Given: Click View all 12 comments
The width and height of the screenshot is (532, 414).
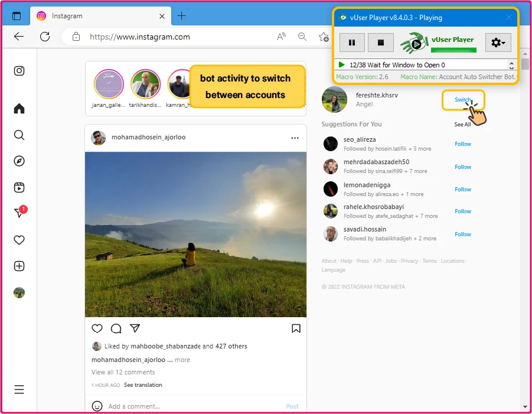Looking at the screenshot, I should click(123, 372).
